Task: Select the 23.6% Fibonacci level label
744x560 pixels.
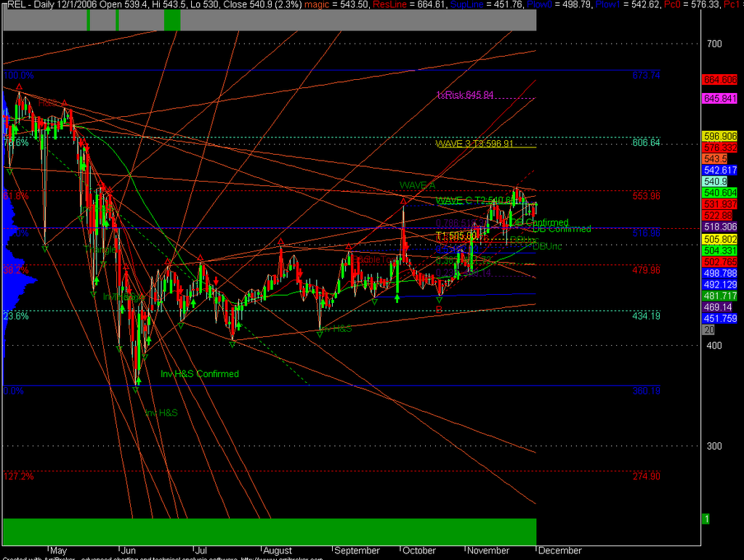Action: [x=16, y=316]
